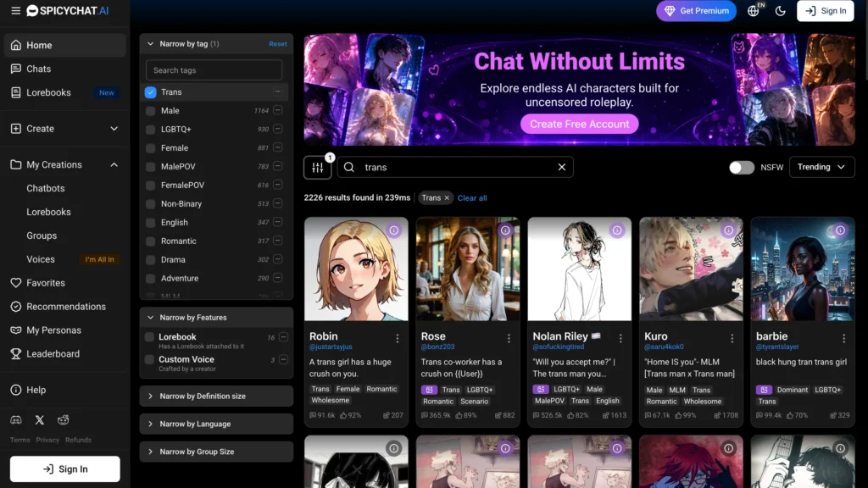Open three-dot menu on barbie card
The image size is (868, 488).
coord(843,338)
